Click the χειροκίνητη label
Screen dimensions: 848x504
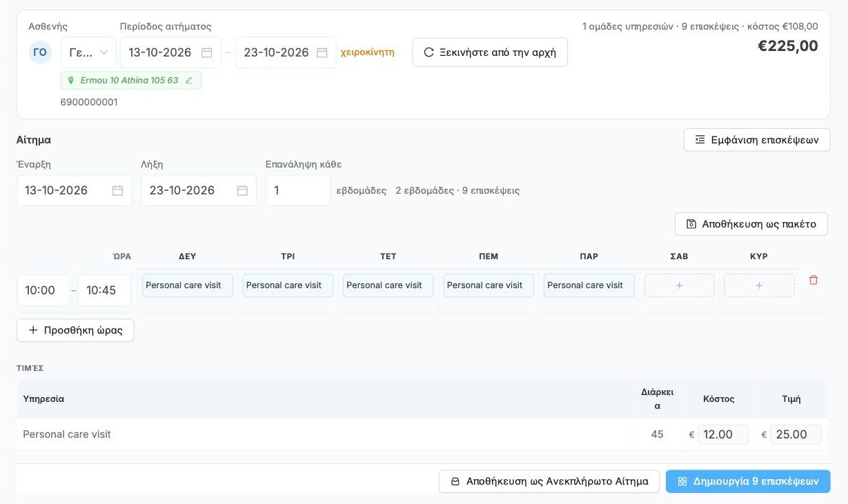pos(368,52)
